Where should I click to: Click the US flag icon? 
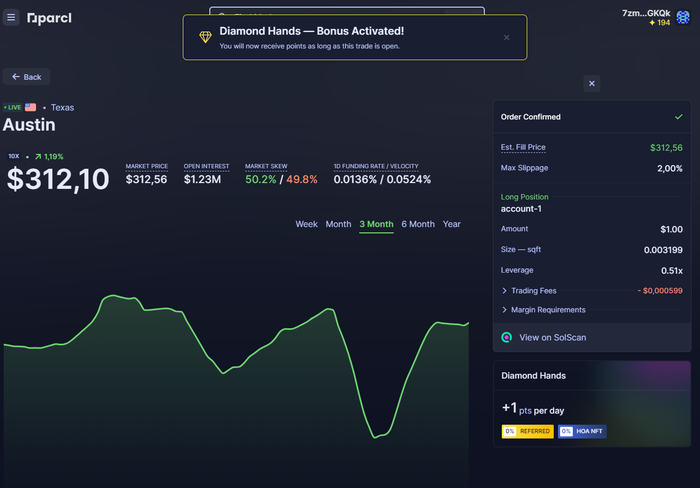pyautogui.click(x=30, y=107)
